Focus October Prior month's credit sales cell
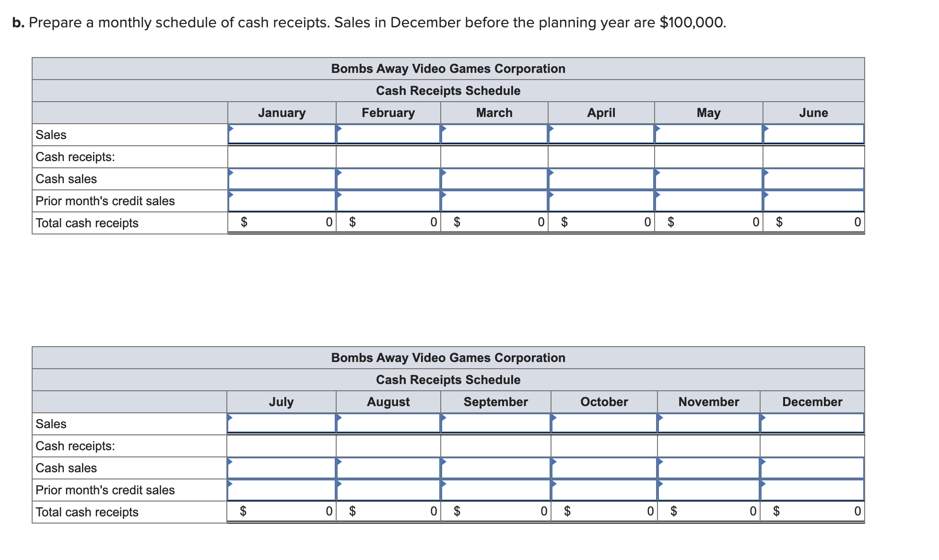The height and width of the screenshot is (560, 939). [604, 490]
